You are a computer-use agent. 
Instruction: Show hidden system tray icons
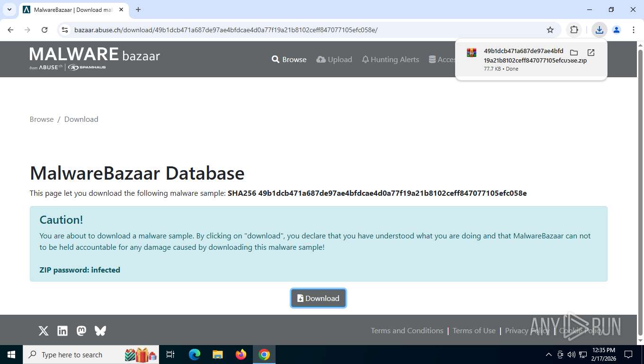pos(549,355)
